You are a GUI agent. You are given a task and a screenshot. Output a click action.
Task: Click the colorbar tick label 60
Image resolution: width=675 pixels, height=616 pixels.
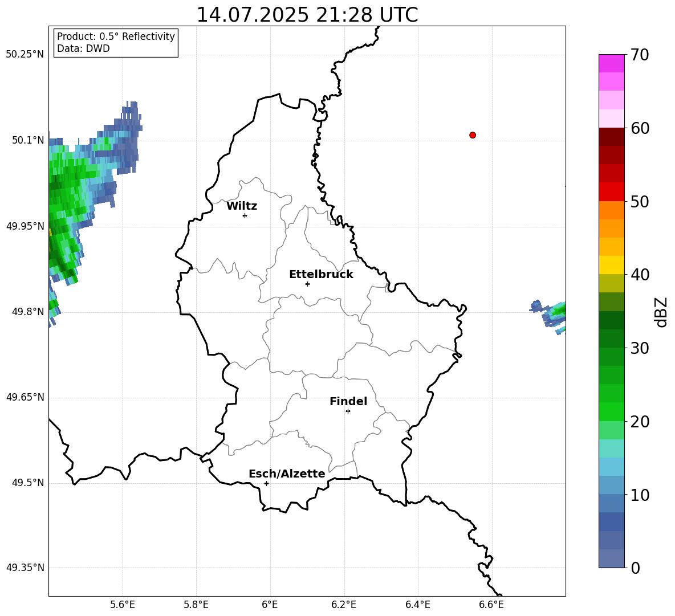[x=640, y=128]
